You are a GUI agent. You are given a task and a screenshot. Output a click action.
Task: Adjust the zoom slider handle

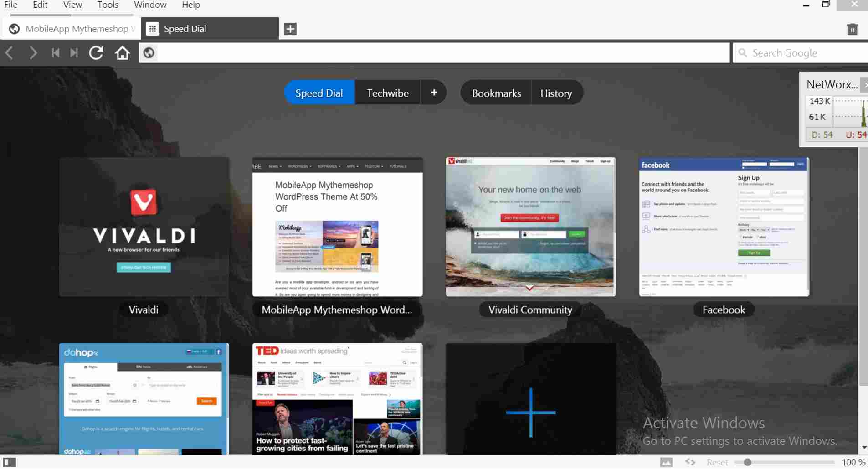pos(747,462)
